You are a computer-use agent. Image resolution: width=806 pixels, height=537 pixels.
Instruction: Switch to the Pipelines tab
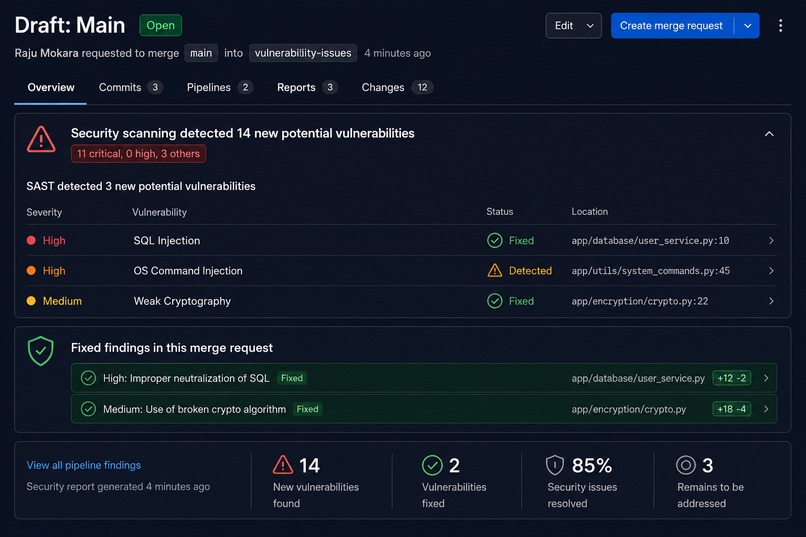pyautogui.click(x=219, y=87)
